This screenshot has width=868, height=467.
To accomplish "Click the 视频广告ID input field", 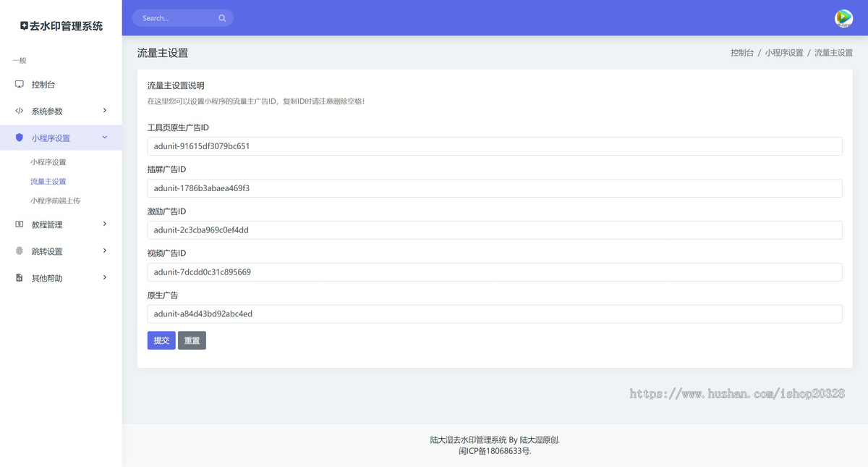I will 495,272.
